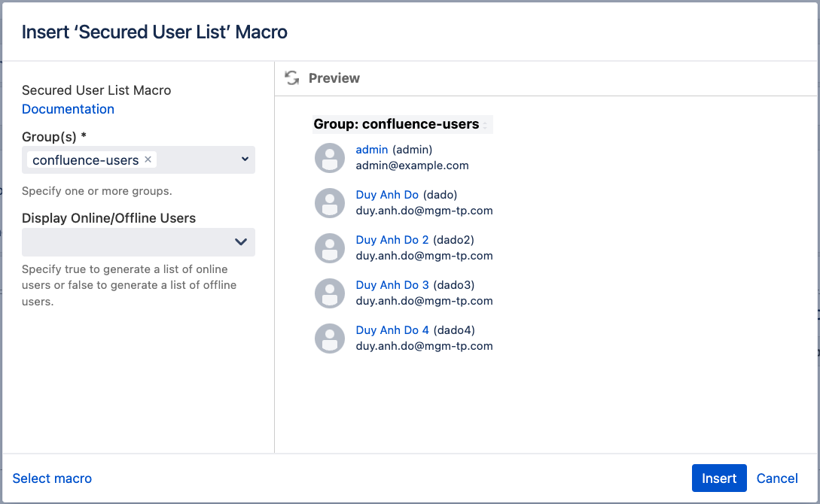Image resolution: width=820 pixels, height=504 pixels.
Task: Go back via Select macro link
Action: [x=52, y=478]
